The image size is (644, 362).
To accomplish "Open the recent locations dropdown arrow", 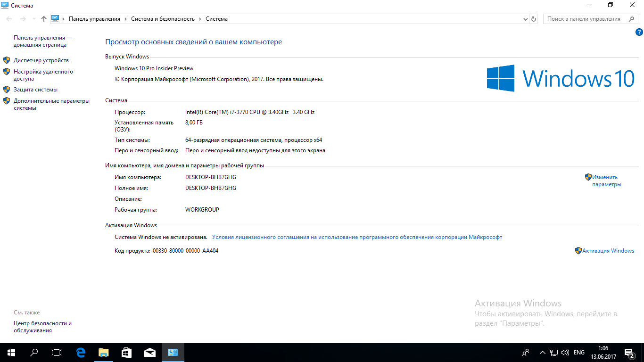I will [34, 19].
